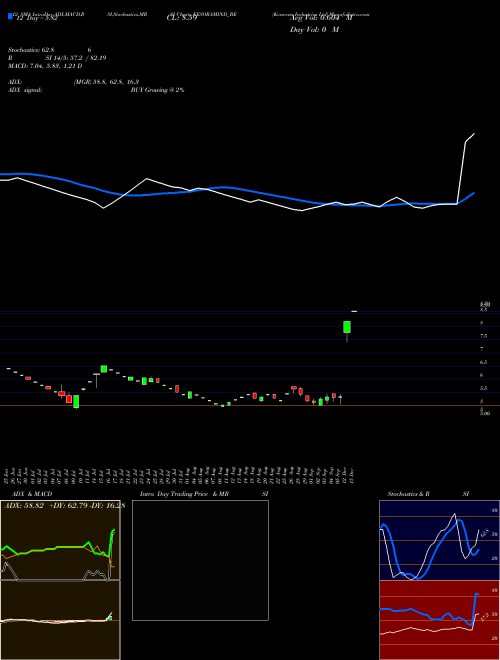
Task: Click the 'CL: 8.59' close price text
Action: pos(182,18)
